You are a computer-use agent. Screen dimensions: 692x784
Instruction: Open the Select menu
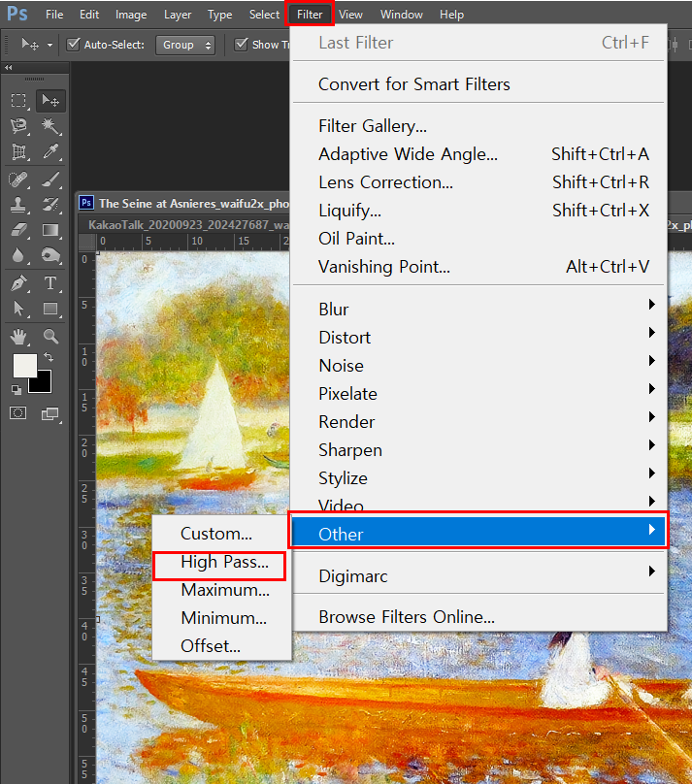click(264, 15)
